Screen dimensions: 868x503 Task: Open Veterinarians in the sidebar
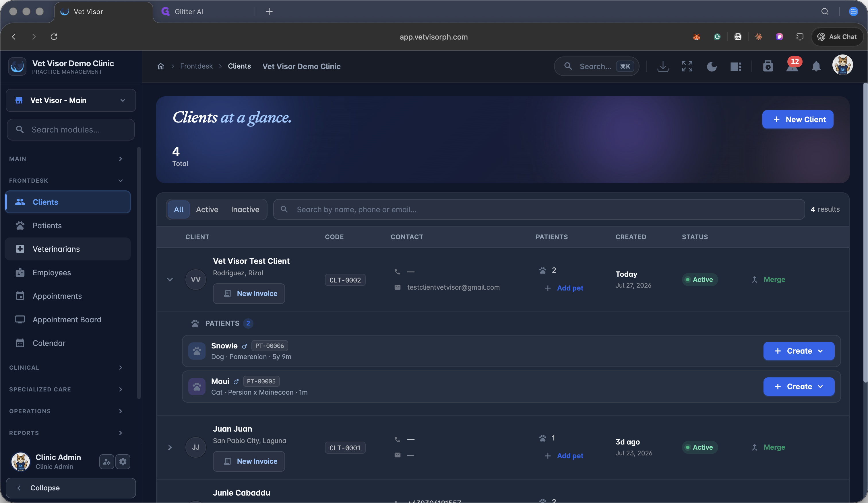[68, 249]
